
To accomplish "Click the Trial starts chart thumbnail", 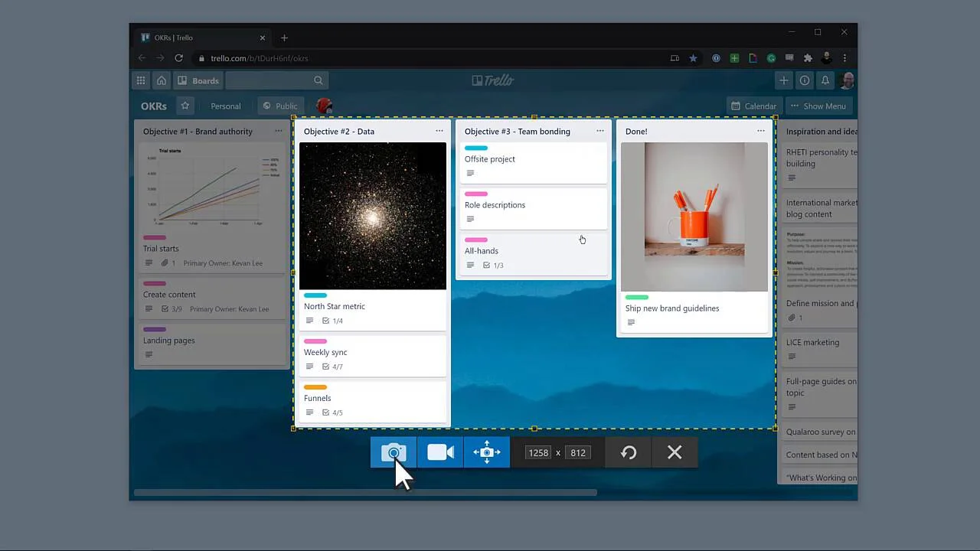I will [212, 186].
